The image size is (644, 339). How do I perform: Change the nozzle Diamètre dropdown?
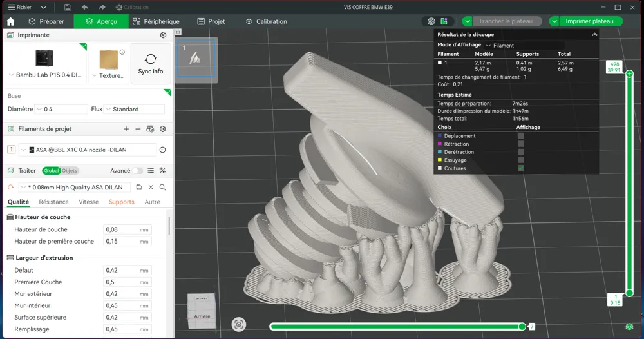(61, 110)
